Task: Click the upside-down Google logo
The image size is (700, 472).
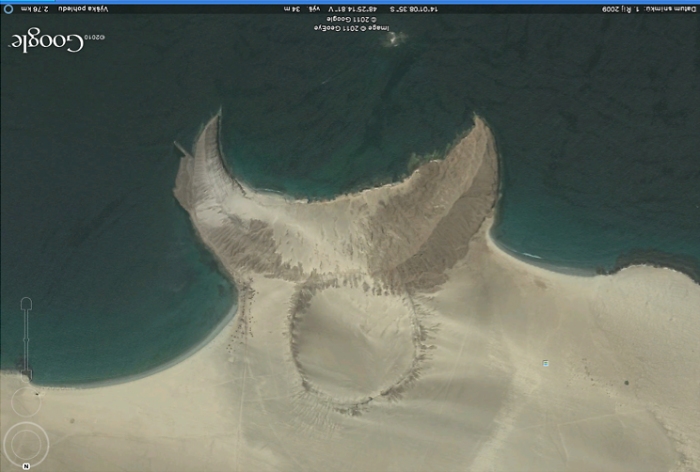Action: click(x=58, y=41)
